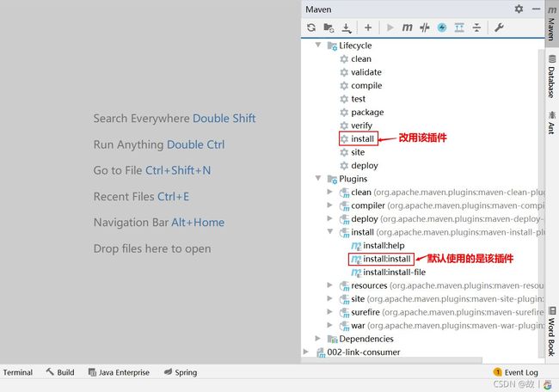Click Generate Sources and Update Folders icon
The height and width of the screenshot is (392, 559).
329,28
